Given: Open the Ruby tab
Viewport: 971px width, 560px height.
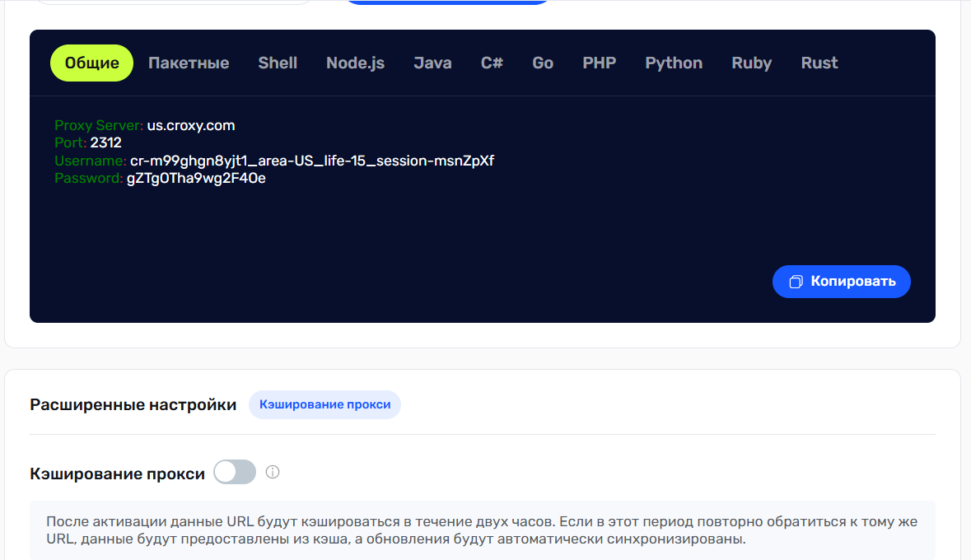Looking at the screenshot, I should coord(751,63).
